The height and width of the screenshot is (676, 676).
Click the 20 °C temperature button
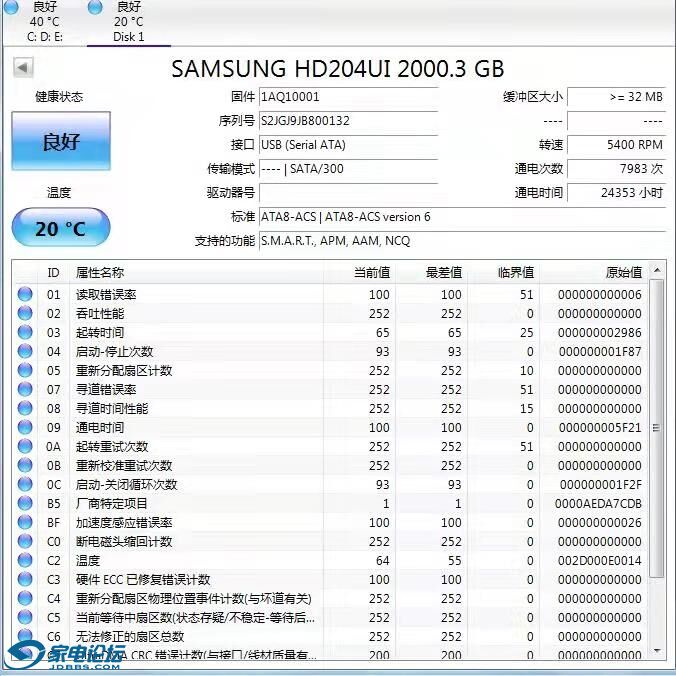tap(61, 228)
